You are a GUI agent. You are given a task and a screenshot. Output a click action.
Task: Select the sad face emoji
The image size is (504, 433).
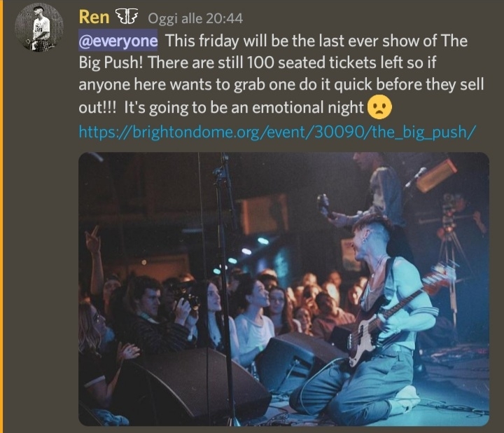pos(379,106)
